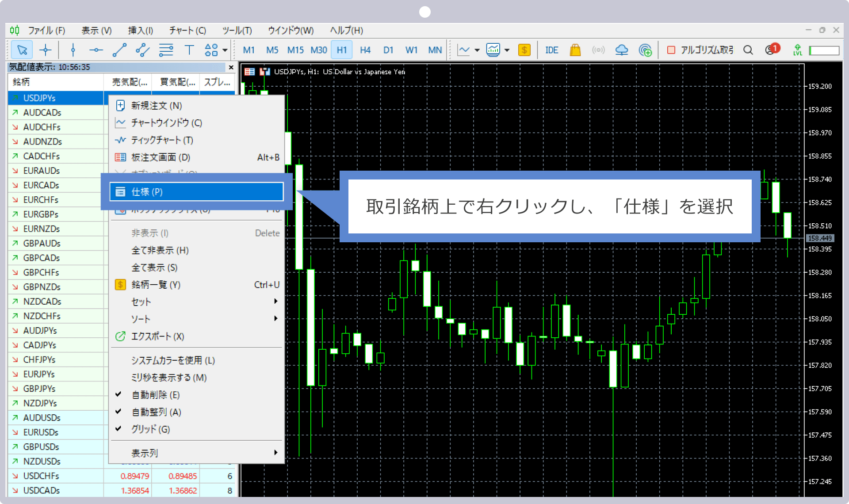The height and width of the screenshot is (504, 849).
Task: Switch chart to D1 timeframe
Action: [x=388, y=50]
